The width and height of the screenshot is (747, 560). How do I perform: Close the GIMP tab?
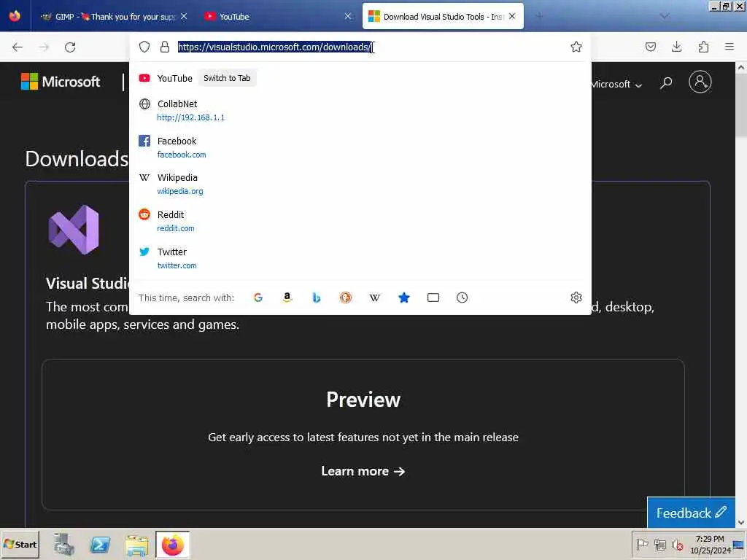pos(184,16)
